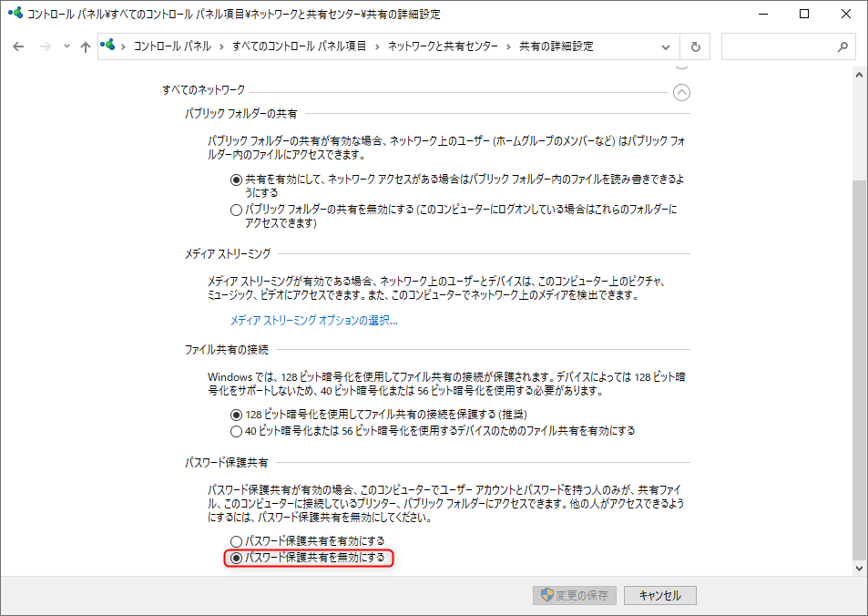Click the shield icon on 変更の保存
The width and height of the screenshot is (868, 616).
point(546,595)
